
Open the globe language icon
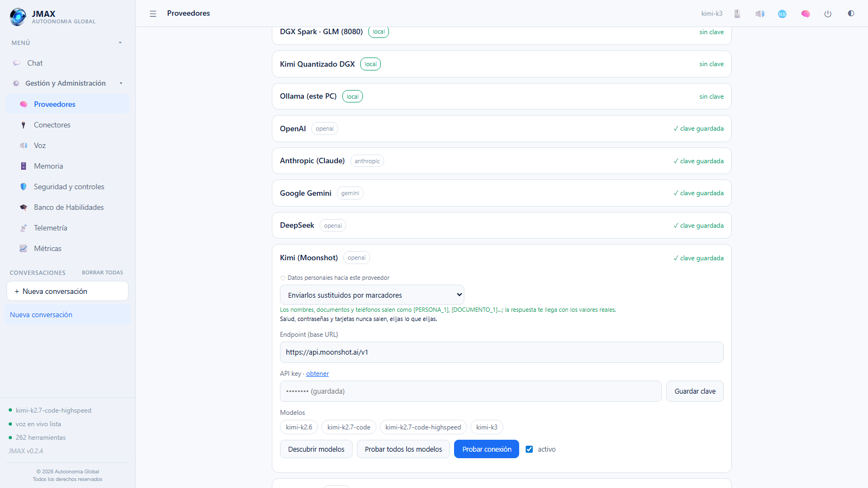(x=782, y=14)
